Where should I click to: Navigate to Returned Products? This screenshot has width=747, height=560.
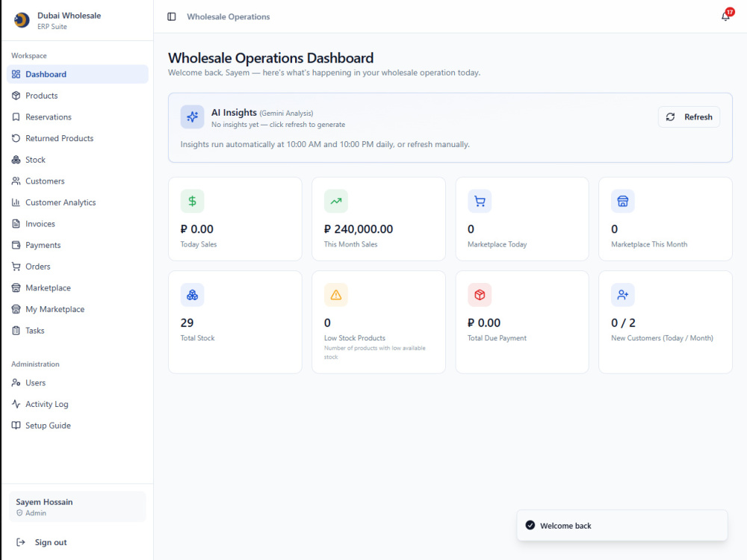78,139
